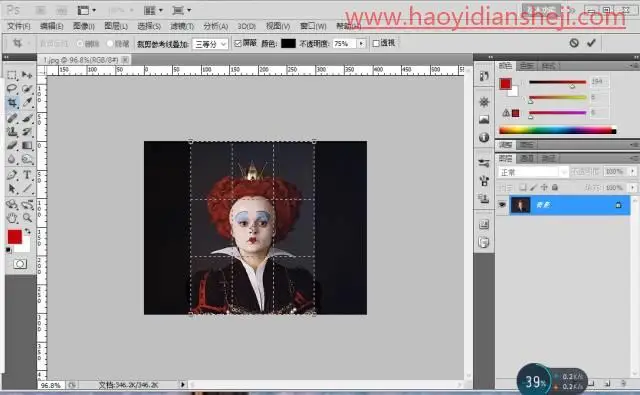Viewport: 640px width, 395px height.
Task: Switch to the 路径 paths tab
Action: coord(548,158)
